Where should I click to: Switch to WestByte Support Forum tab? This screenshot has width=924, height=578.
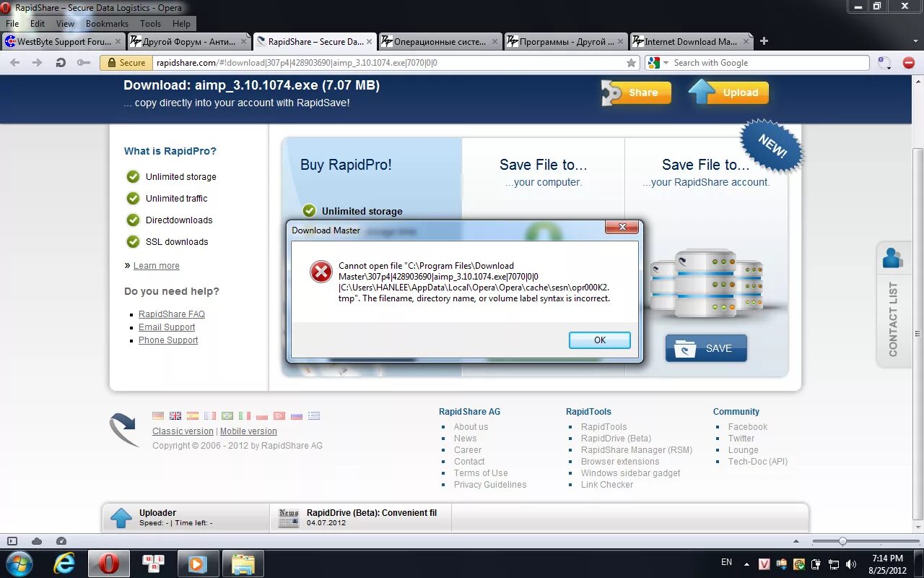[x=64, y=42]
